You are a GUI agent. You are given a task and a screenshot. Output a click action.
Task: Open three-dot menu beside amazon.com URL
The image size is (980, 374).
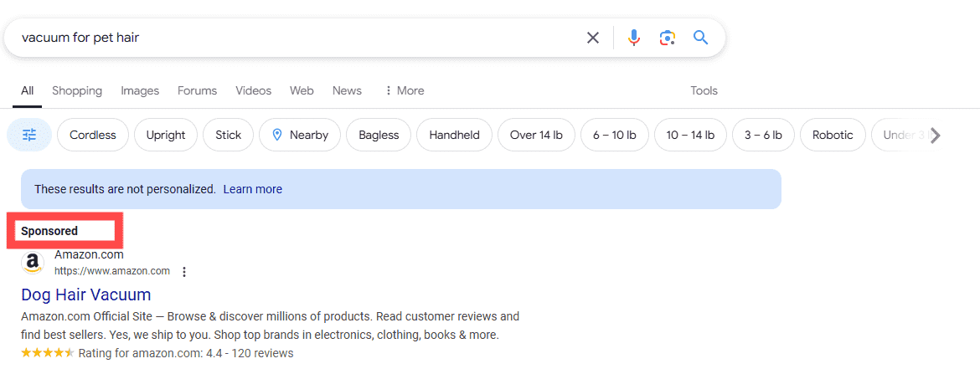click(x=184, y=271)
